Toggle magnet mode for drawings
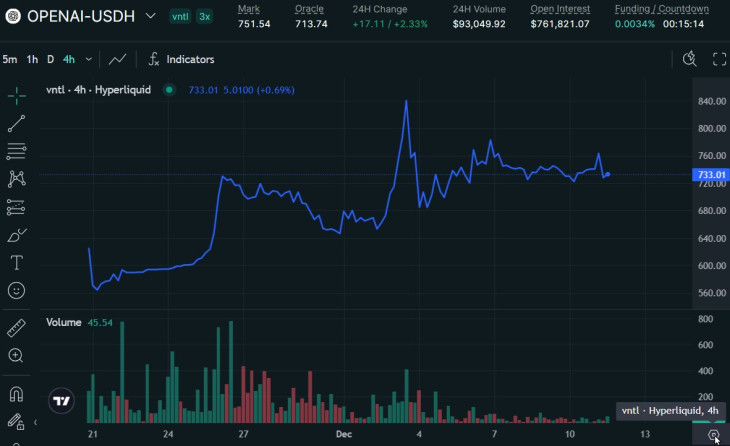 [17, 393]
